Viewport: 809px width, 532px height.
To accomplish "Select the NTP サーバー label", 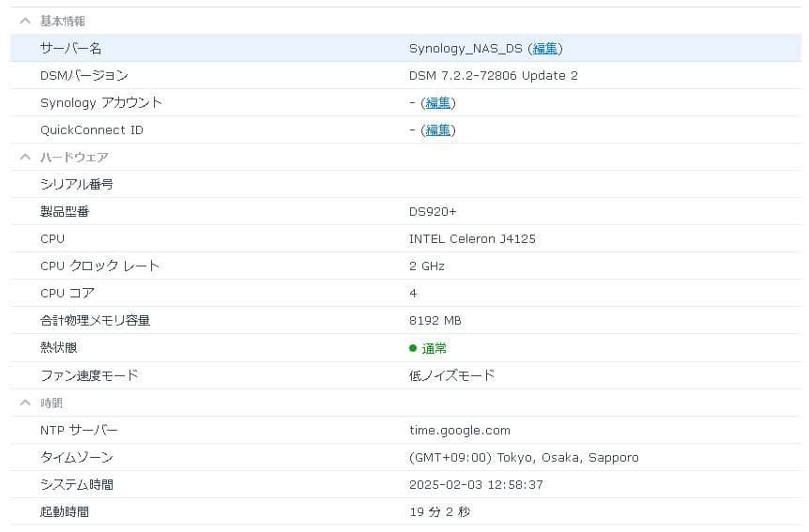I will tap(79, 430).
